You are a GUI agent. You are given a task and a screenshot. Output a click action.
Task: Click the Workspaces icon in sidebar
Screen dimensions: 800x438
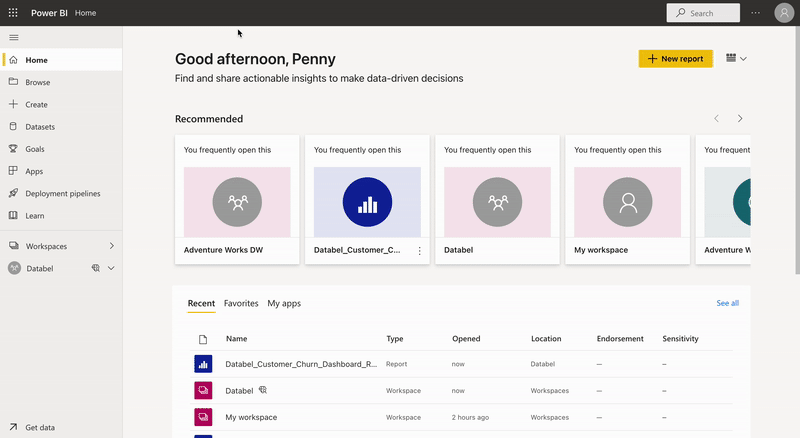click(14, 246)
